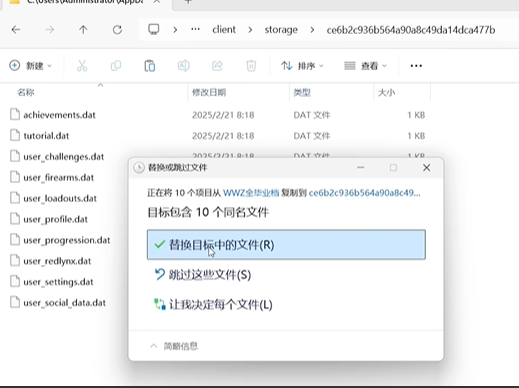The width and height of the screenshot is (519, 388).
Task: Navigate to client folder in breadcrumb
Action: coord(224,30)
